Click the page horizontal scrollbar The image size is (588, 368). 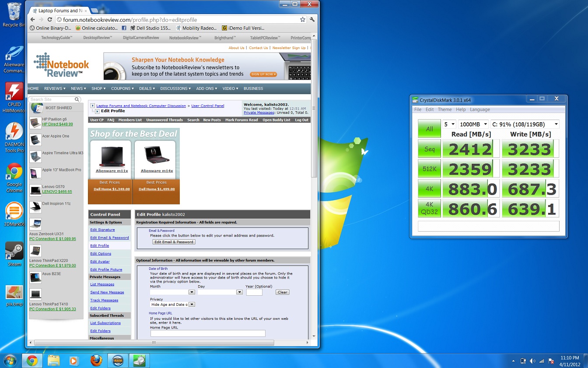click(x=154, y=343)
